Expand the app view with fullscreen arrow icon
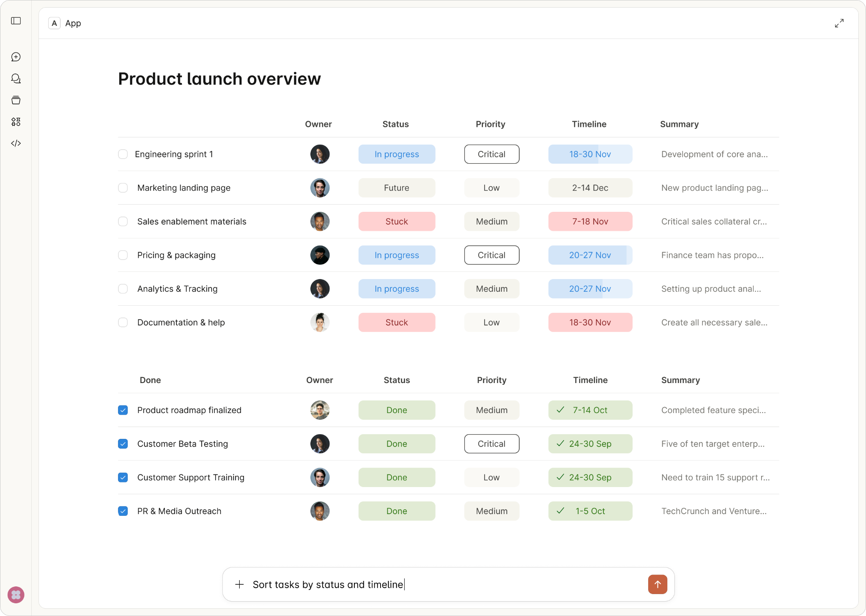Screen dimensions: 866x616 839,23
